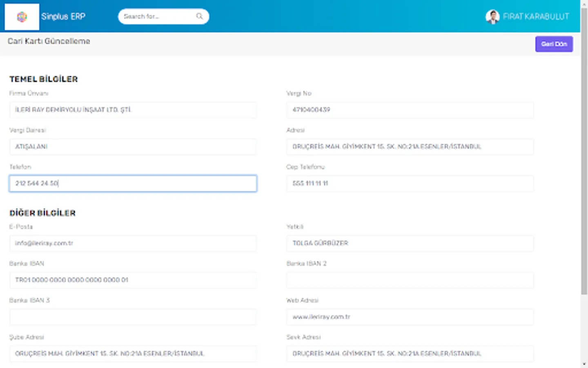Image resolution: width=588 pixels, height=368 pixels.
Task: Click the Sinplus ERP logo icon
Action: click(x=22, y=17)
